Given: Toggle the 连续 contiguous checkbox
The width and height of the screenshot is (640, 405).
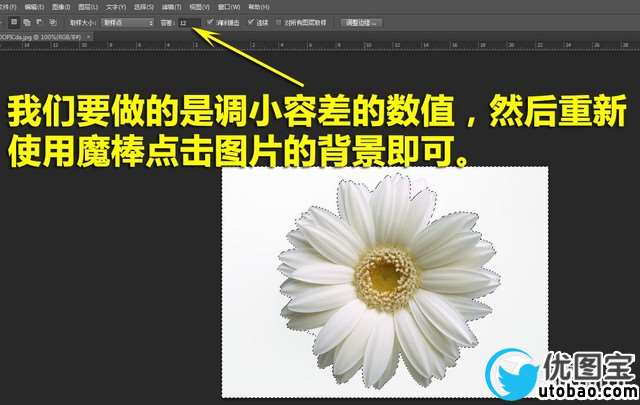Looking at the screenshot, I should tap(251, 22).
